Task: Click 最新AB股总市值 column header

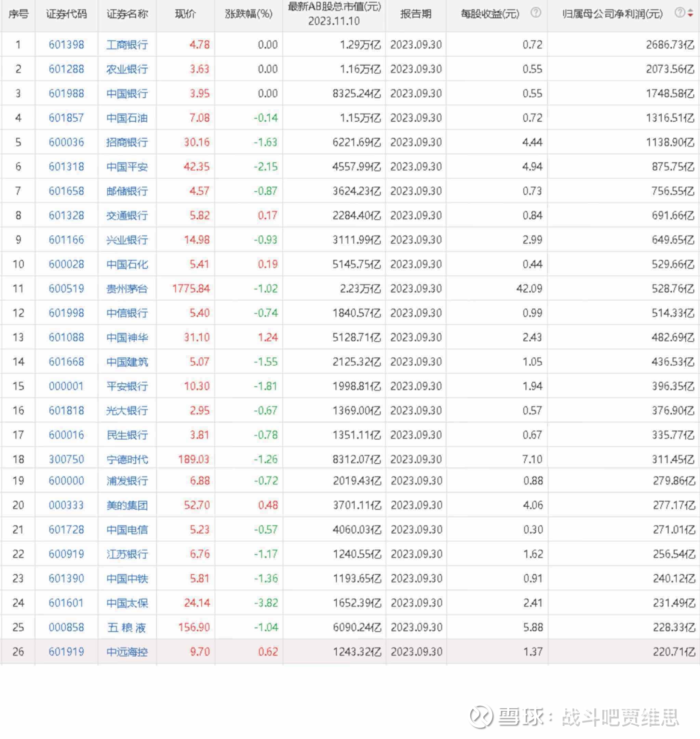Action: (334, 14)
